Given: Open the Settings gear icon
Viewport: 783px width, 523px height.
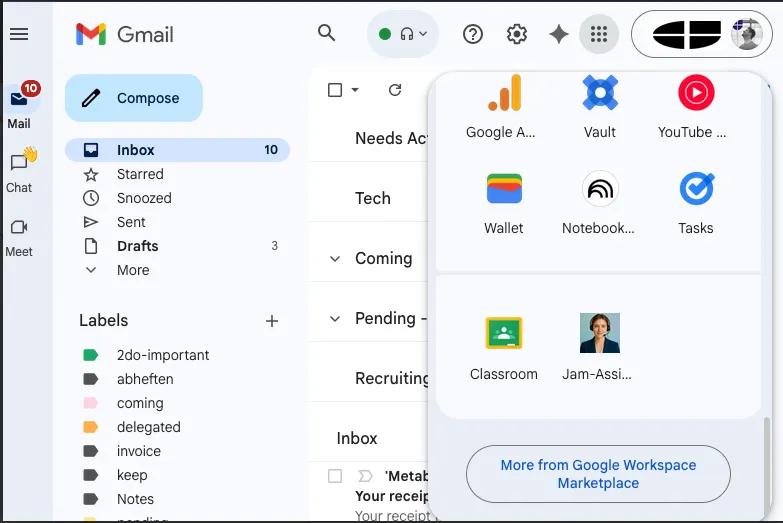Looking at the screenshot, I should coord(516,34).
